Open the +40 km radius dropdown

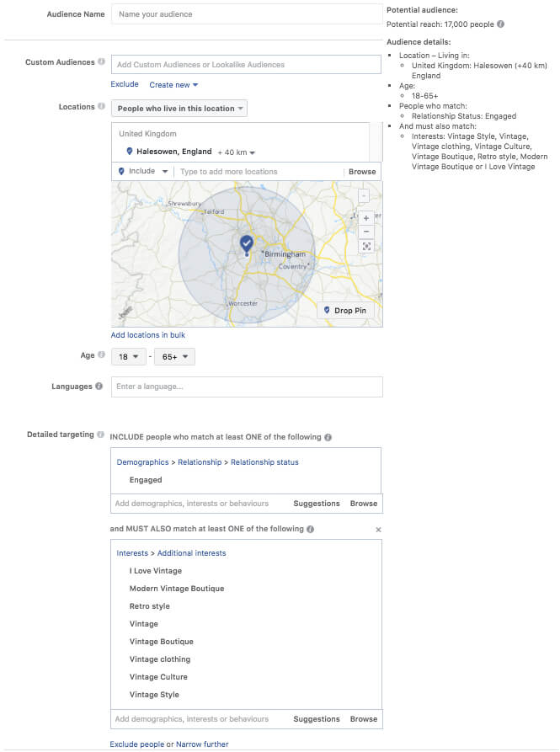[237, 152]
